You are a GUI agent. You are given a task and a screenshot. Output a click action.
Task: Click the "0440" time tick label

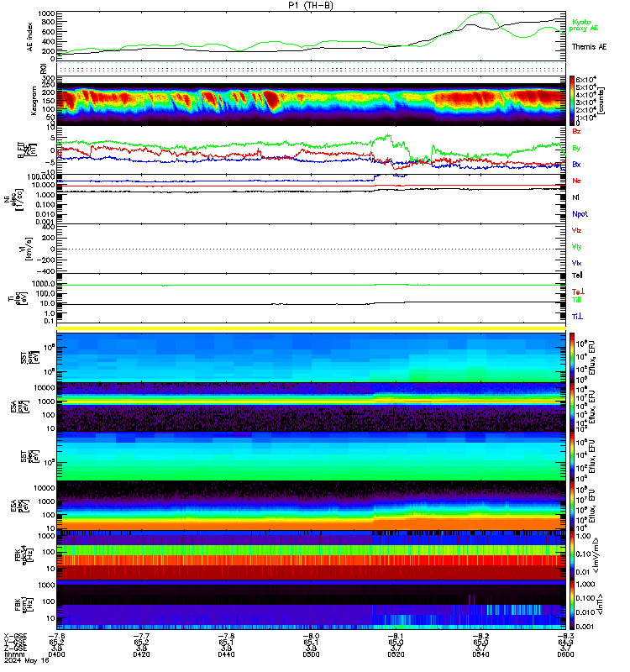coord(226,654)
